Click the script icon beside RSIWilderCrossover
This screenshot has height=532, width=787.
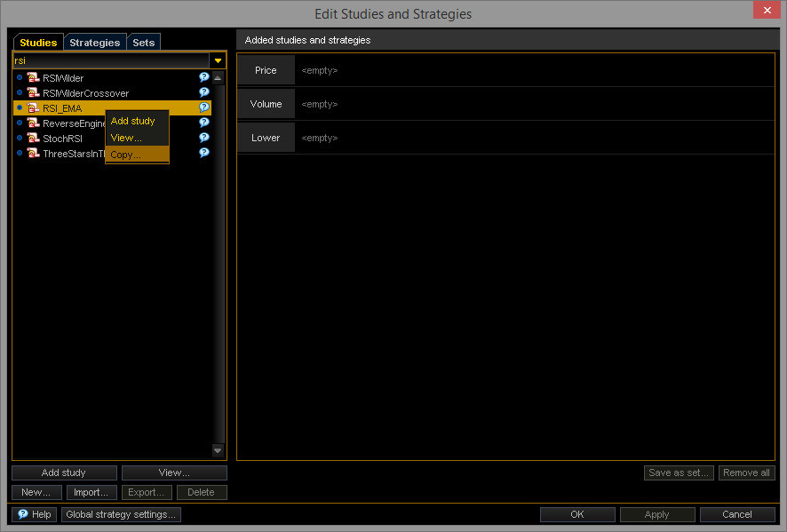tap(33, 93)
